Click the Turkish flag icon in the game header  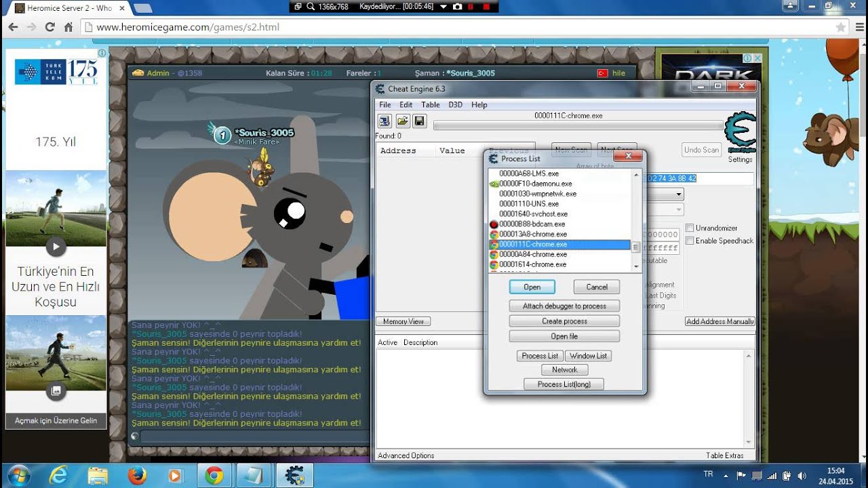point(601,73)
